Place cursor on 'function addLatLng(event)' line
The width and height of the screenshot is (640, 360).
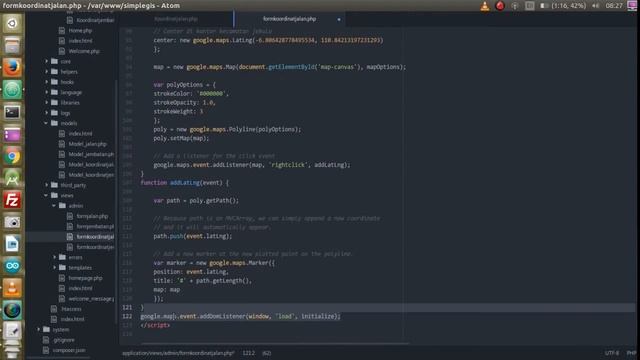coord(184,182)
